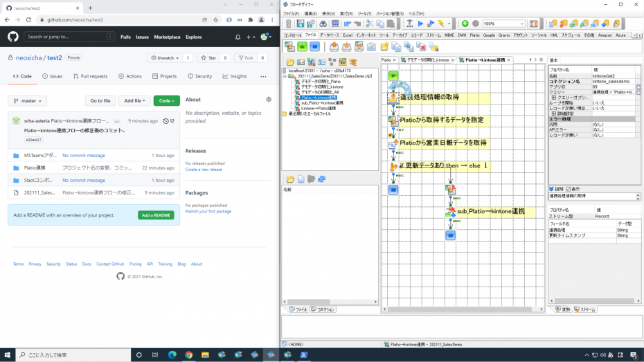The height and width of the screenshot is (362, 644).
Task: Click the hierarchy tree view icon above project tree
Action: [x=332, y=62]
